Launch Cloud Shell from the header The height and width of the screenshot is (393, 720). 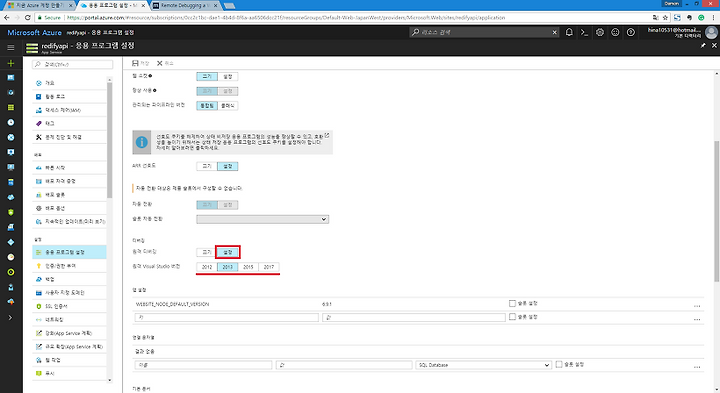tap(584, 32)
